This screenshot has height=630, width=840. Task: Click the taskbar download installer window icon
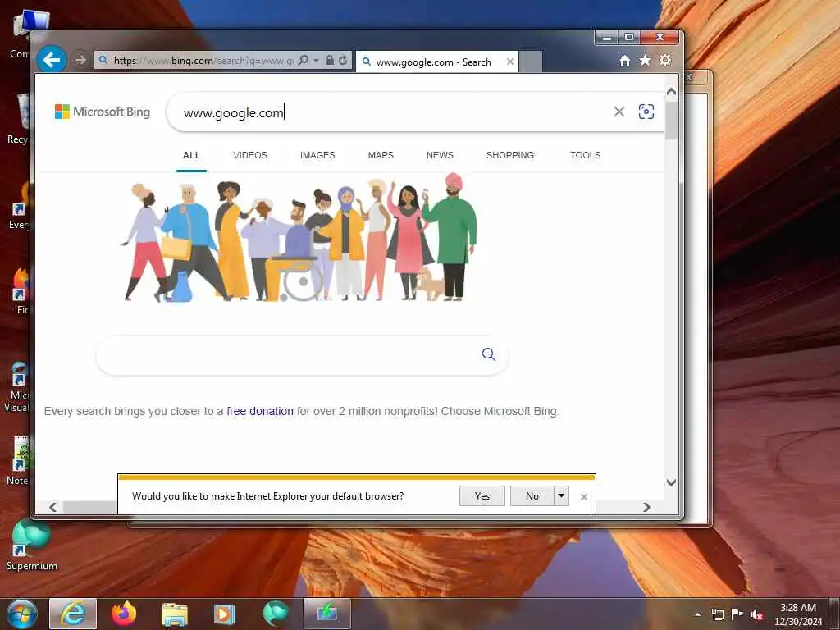[x=326, y=614]
